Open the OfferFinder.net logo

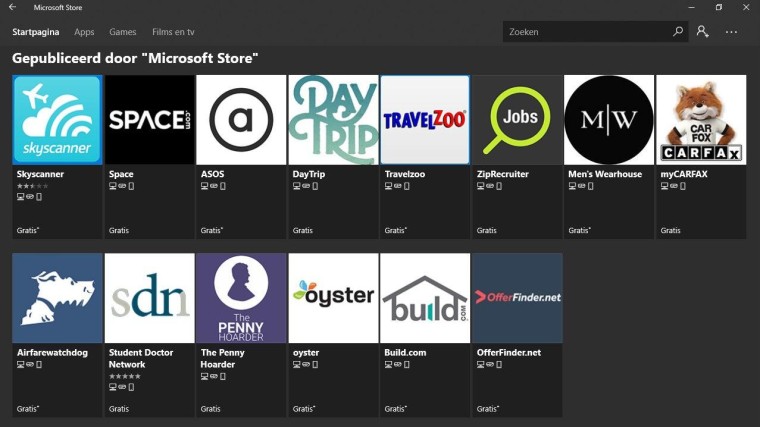click(517, 298)
